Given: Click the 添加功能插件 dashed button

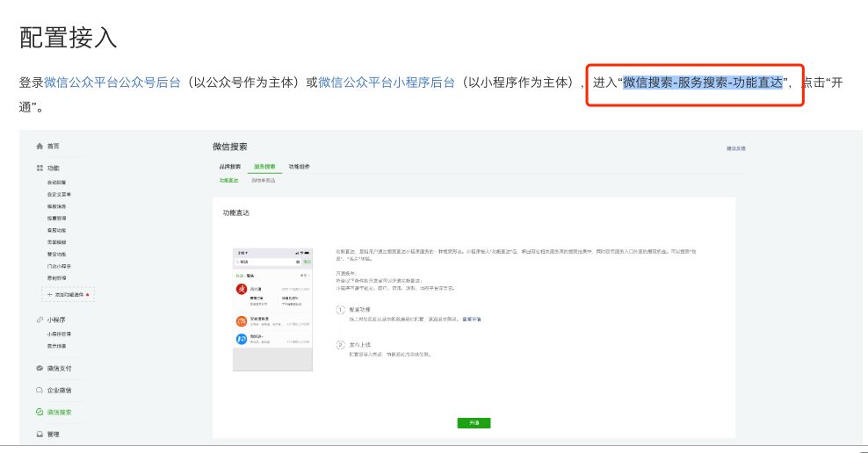Looking at the screenshot, I should coord(69,295).
